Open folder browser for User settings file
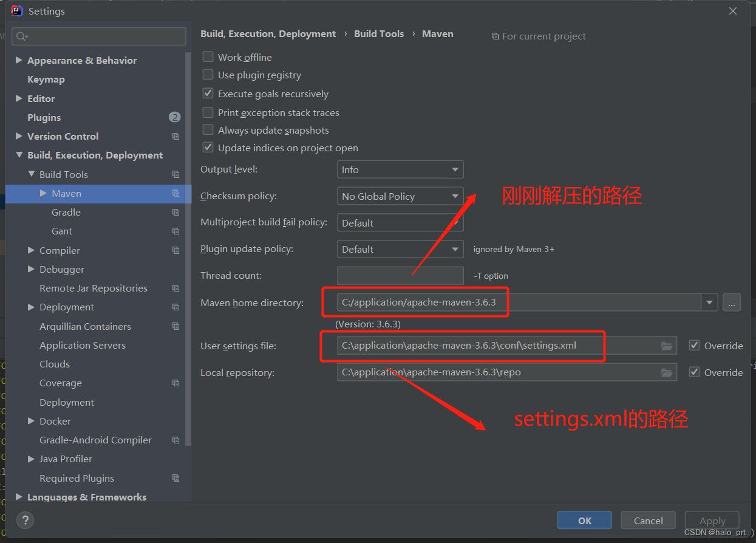The width and height of the screenshot is (756, 543). (x=667, y=346)
